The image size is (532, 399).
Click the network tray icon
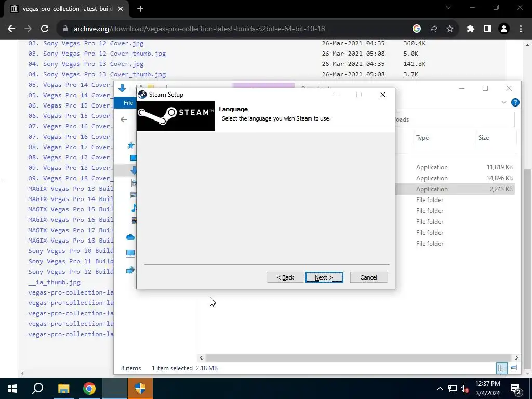click(453, 389)
